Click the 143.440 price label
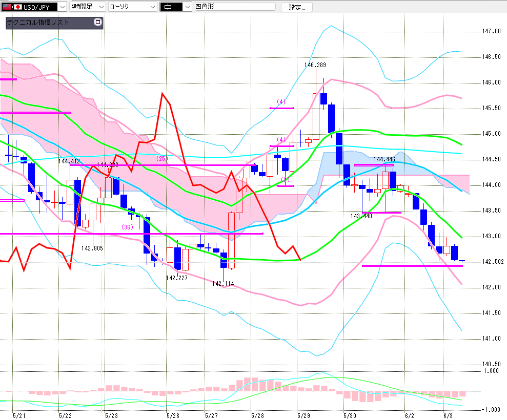The width and height of the screenshot is (507, 420). (x=361, y=216)
